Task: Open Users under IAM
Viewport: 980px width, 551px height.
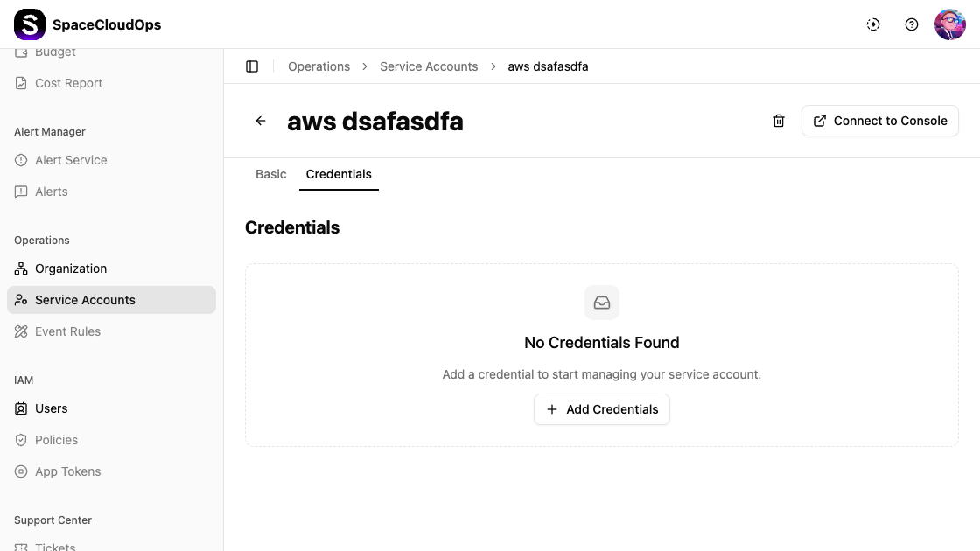Action: [x=51, y=408]
